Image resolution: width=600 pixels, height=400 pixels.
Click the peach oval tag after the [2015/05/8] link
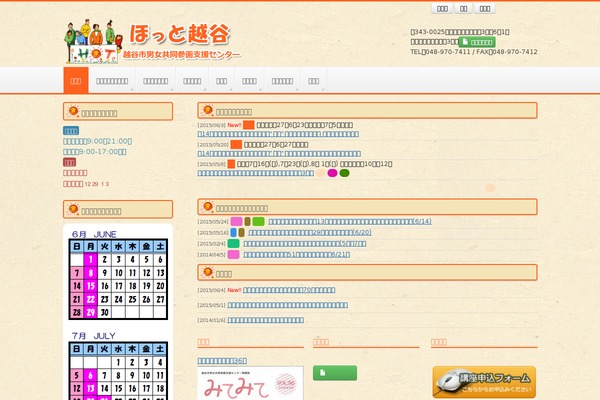coord(321,173)
